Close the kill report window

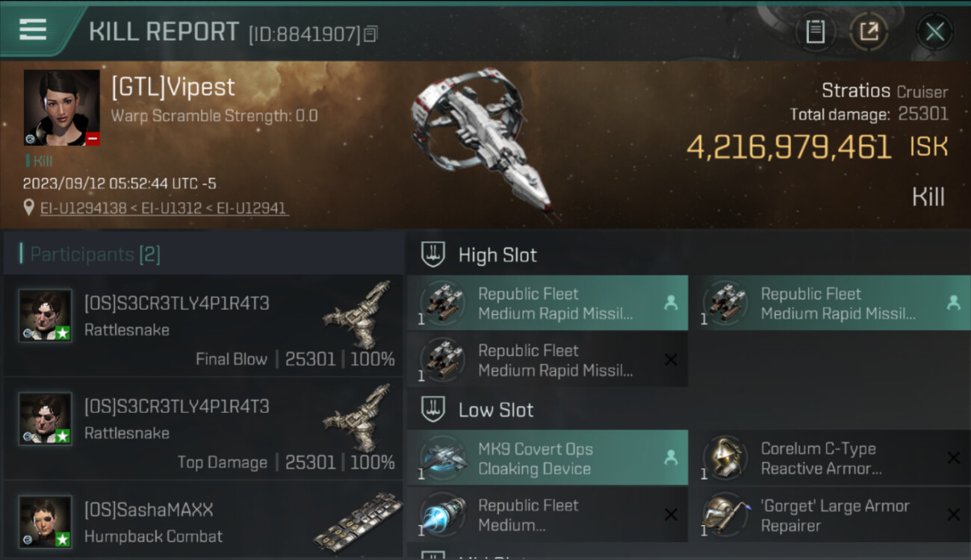(934, 31)
